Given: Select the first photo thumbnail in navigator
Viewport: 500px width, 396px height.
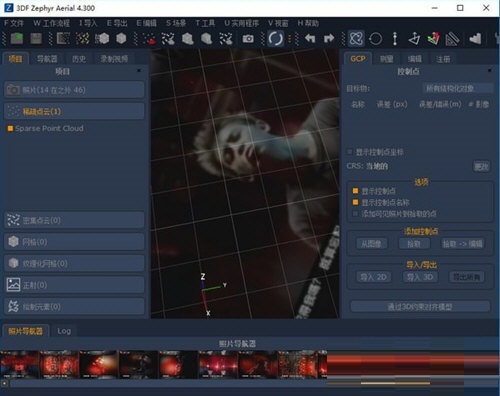Looking at the screenshot, I should [x=19, y=364].
